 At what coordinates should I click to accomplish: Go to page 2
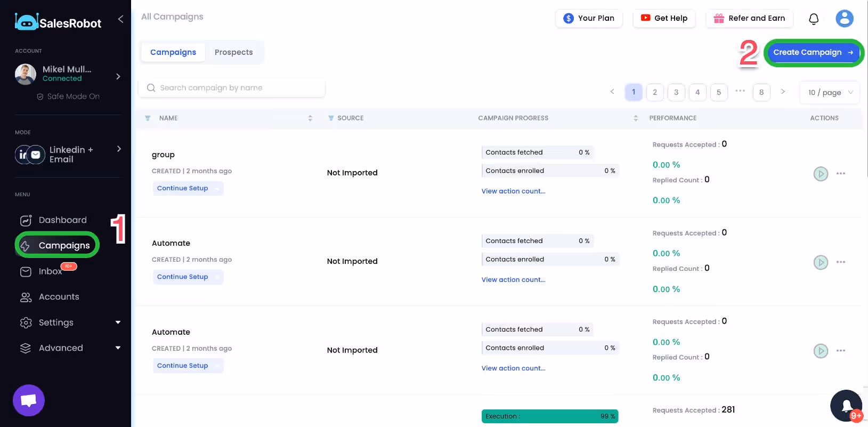coord(655,92)
